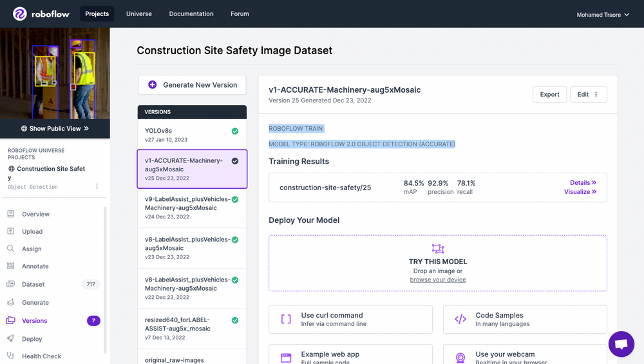Open Example web app card
The height and width of the screenshot is (364, 644).
coord(351,354)
